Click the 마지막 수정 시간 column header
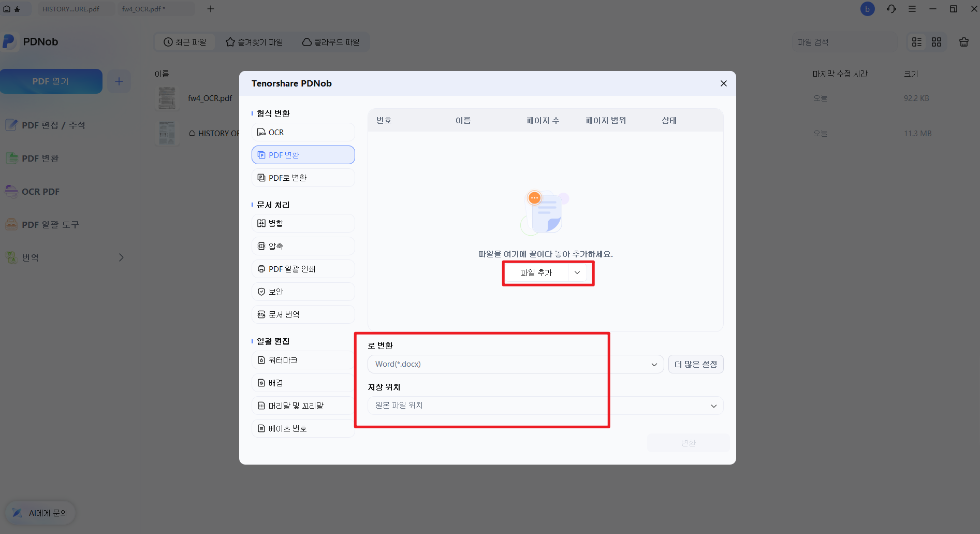This screenshot has height=534, width=980. tap(840, 74)
